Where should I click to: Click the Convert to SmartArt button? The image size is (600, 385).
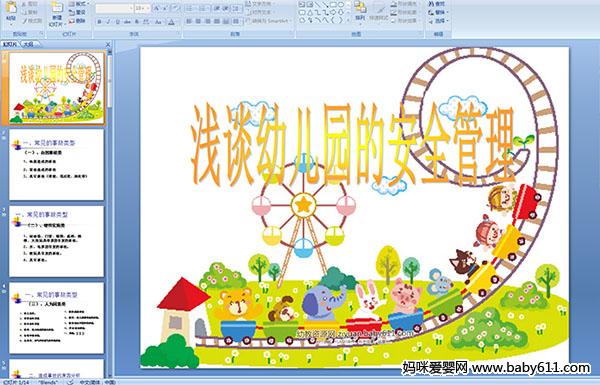(268, 21)
